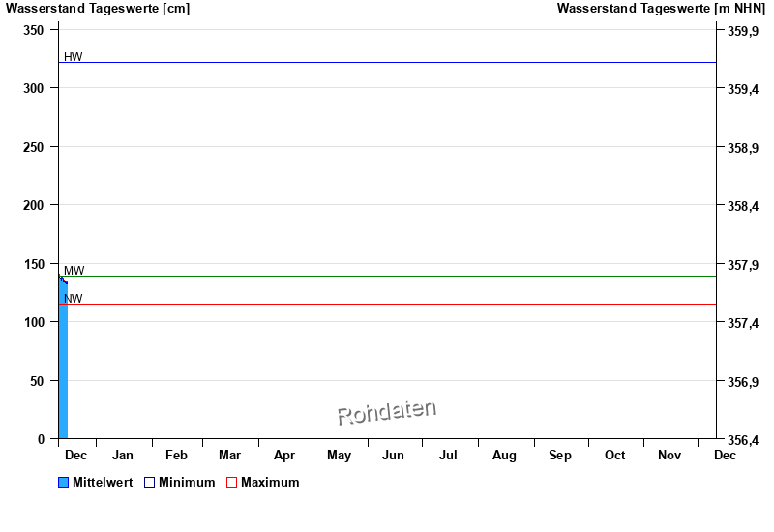Click the Rohdaten watermark text

click(387, 412)
